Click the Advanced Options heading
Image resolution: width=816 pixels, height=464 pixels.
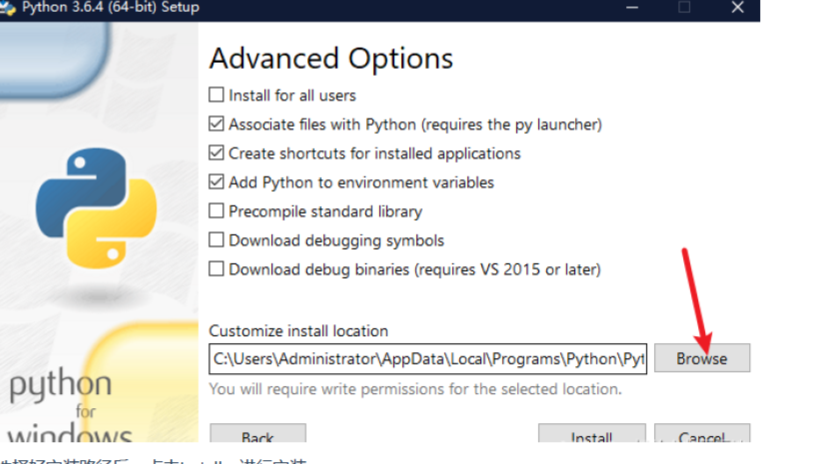coord(331,58)
